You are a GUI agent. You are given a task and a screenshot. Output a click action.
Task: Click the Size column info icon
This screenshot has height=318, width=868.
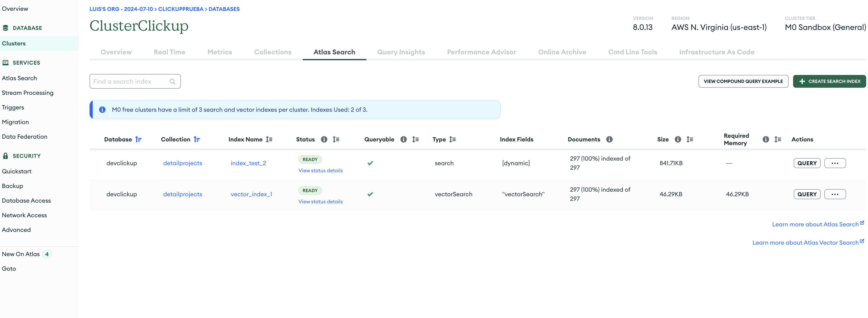(678, 139)
